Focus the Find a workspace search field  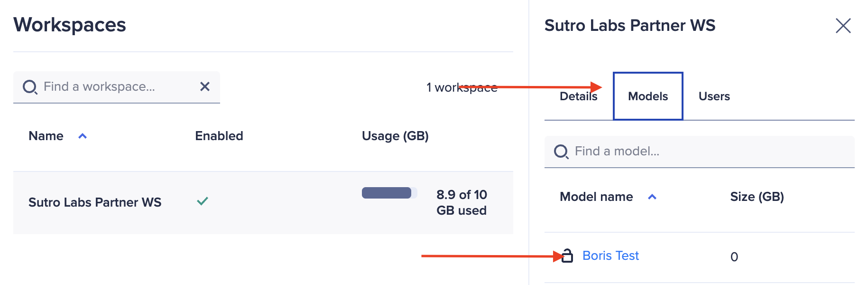[116, 86]
